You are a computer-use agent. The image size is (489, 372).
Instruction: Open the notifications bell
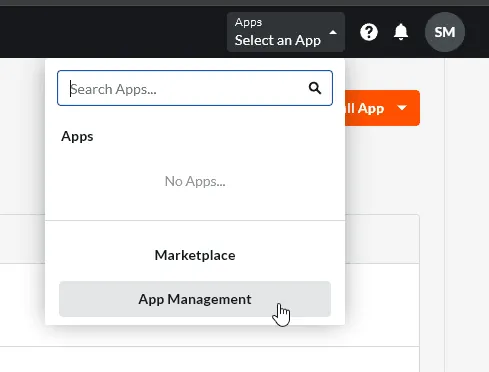(x=401, y=32)
